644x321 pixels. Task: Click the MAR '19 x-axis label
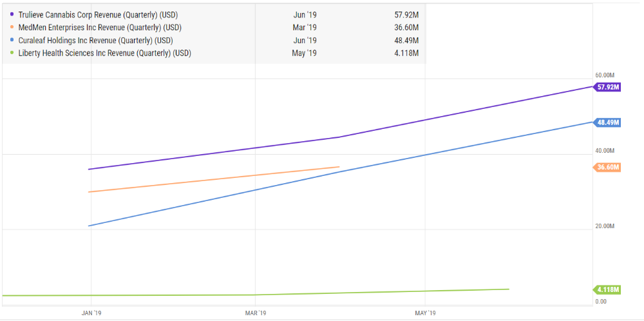[256, 313]
